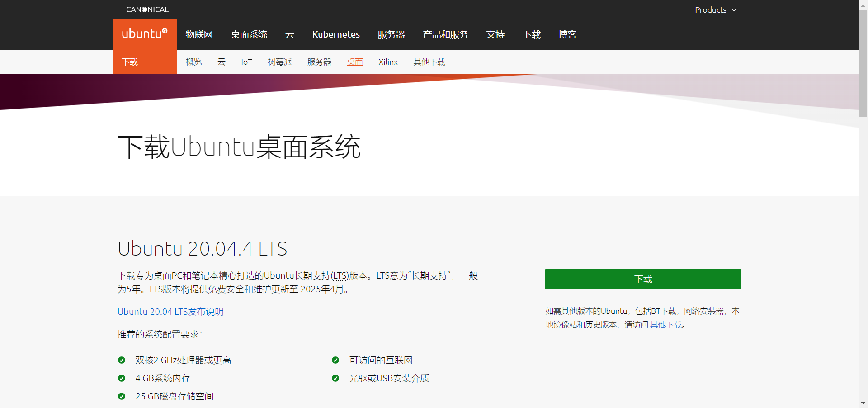Switch to the Xilinx sub-navigation tab
The image size is (868, 408).
[x=388, y=62]
